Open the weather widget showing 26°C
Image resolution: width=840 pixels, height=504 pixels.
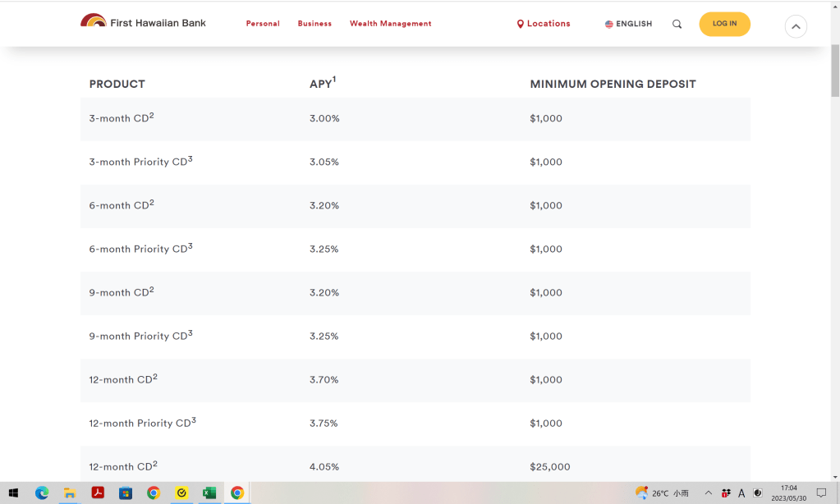click(662, 493)
